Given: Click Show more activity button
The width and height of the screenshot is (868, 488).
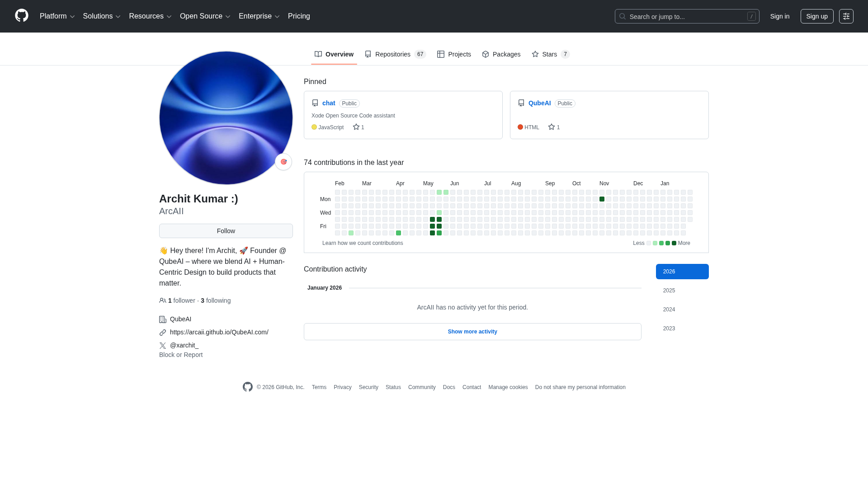Looking at the screenshot, I should pos(472,332).
